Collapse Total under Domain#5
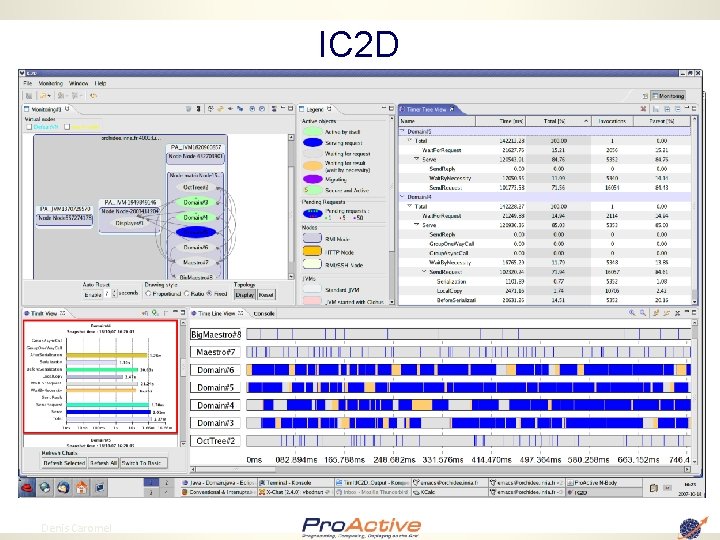This screenshot has width=720, height=540. click(x=410, y=141)
